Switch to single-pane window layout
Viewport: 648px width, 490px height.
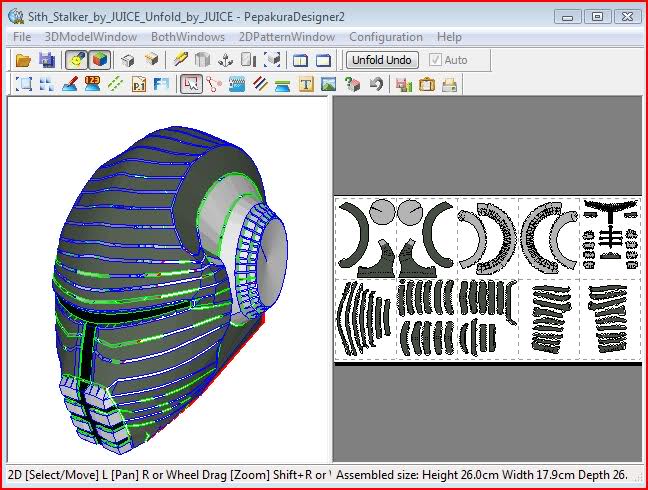pos(324,61)
